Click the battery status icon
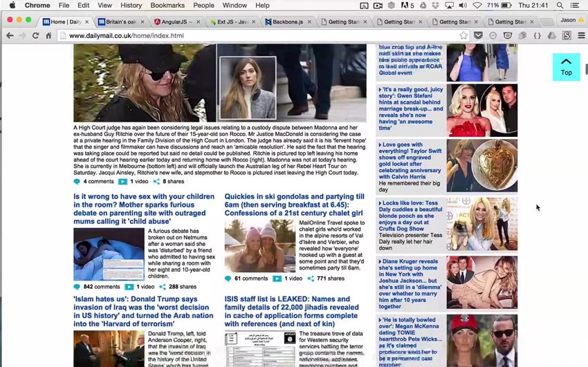This screenshot has height=367, width=588. (x=506, y=6)
